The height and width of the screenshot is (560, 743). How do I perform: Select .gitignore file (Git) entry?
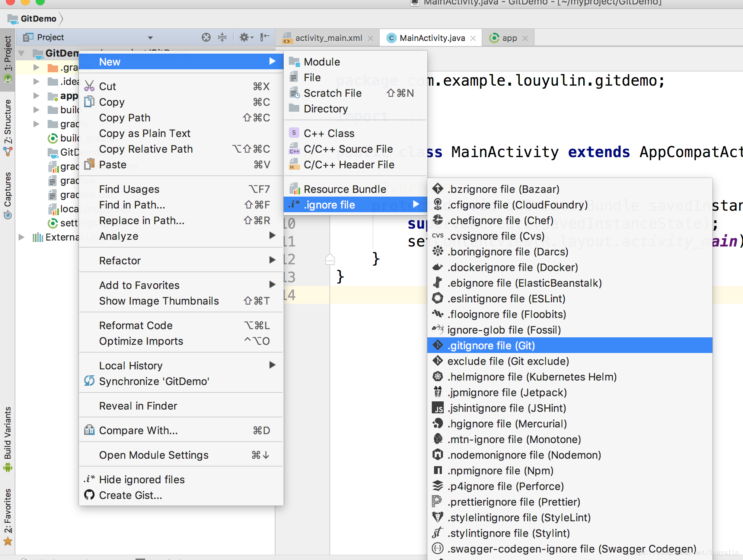click(x=570, y=345)
